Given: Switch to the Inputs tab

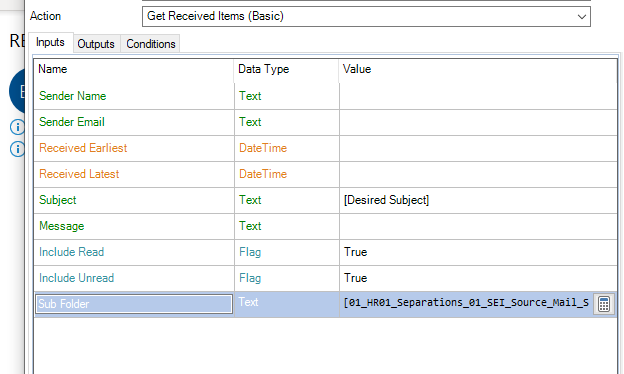Looking at the screenshot, I should click(50, 42).
